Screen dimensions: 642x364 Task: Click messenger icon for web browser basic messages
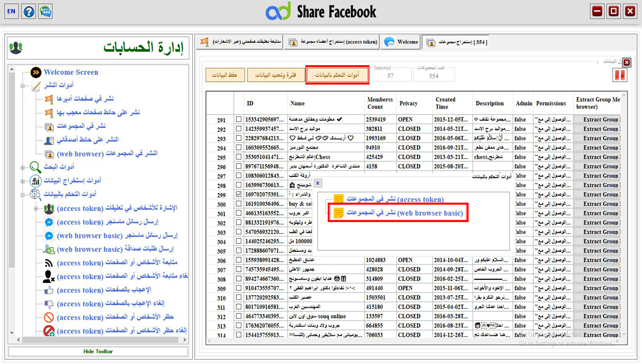pyautogui.click(x=48, y=236)
